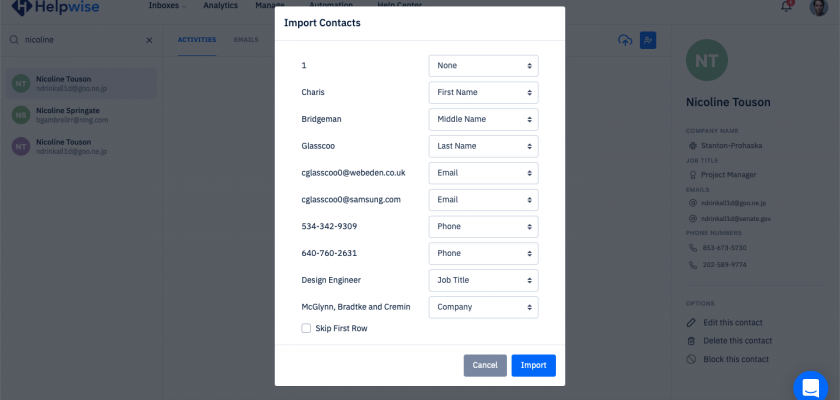Open the notifications bell
Viewport: 840px width, 400px height.
(786, 6)
